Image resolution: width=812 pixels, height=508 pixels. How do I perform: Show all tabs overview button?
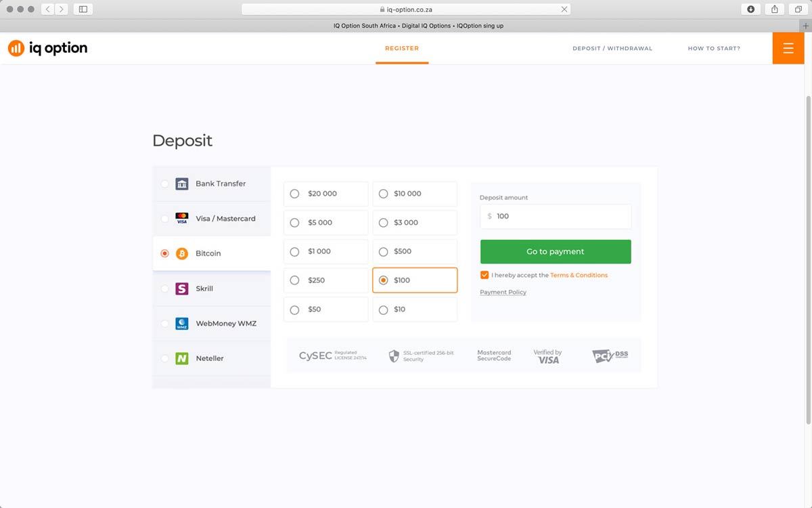pyautogui.click(x=798, y=9)
